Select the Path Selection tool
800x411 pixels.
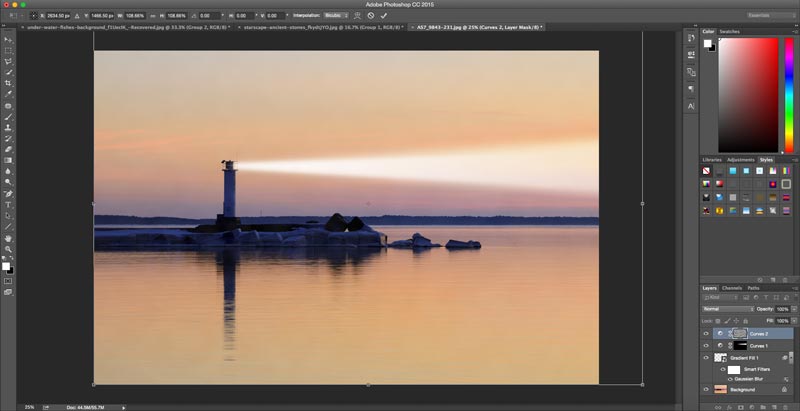point(8,216)
